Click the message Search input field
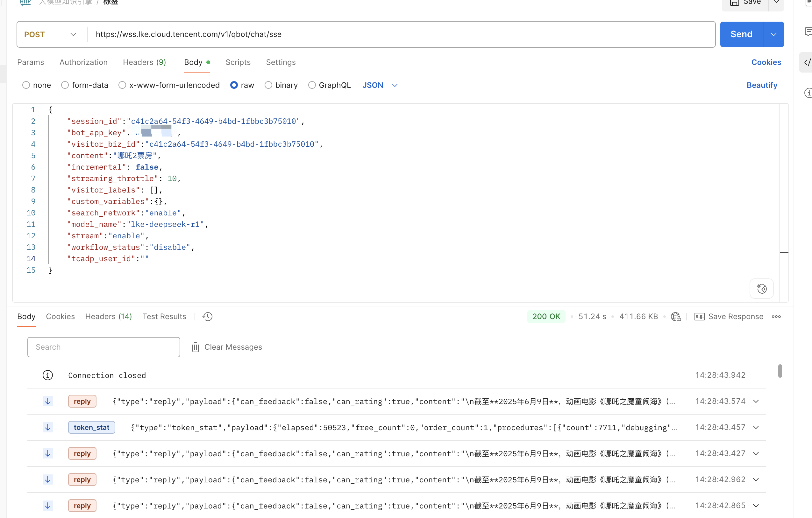 (103, 347)
